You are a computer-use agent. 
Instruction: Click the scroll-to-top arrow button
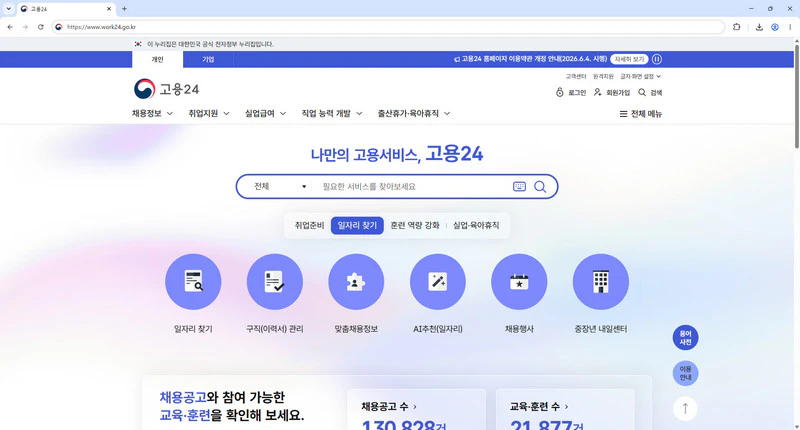[x=685, y=409]
